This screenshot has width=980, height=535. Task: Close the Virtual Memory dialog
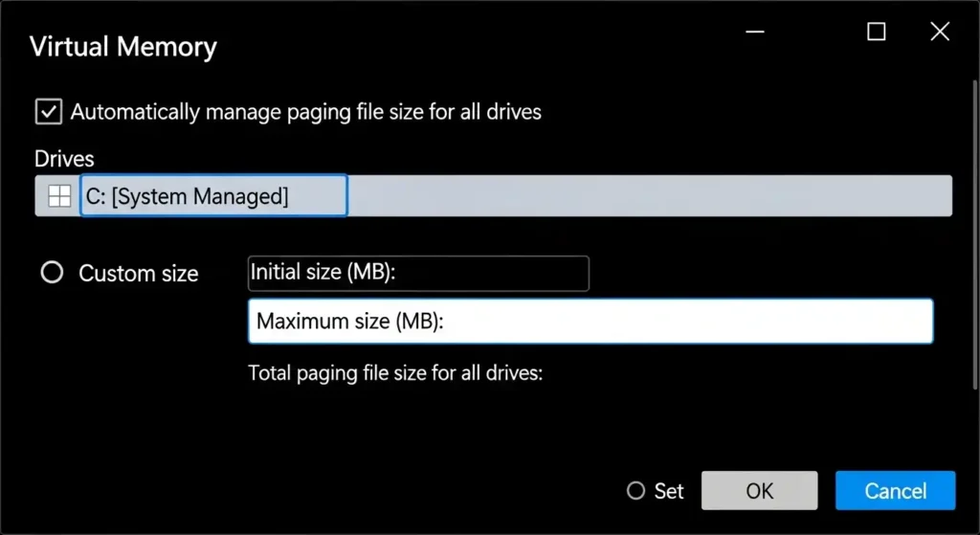point(940,32)
